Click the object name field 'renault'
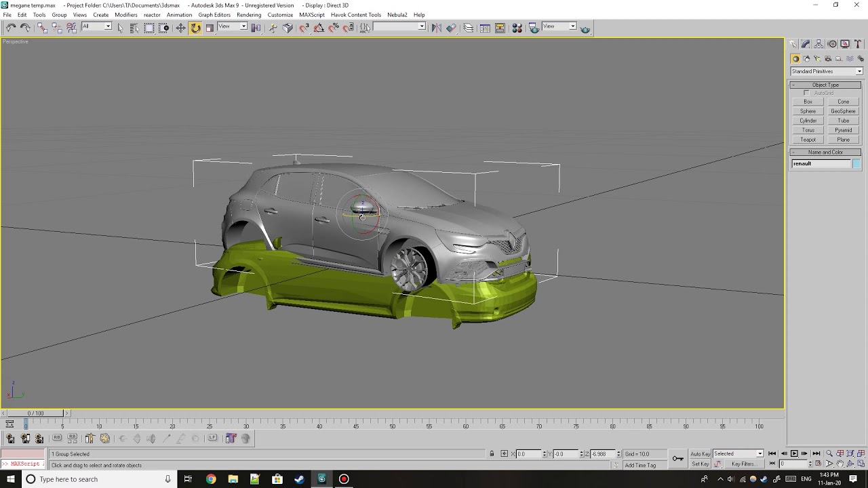Screen dimensions: 868x488 [821, 163]
